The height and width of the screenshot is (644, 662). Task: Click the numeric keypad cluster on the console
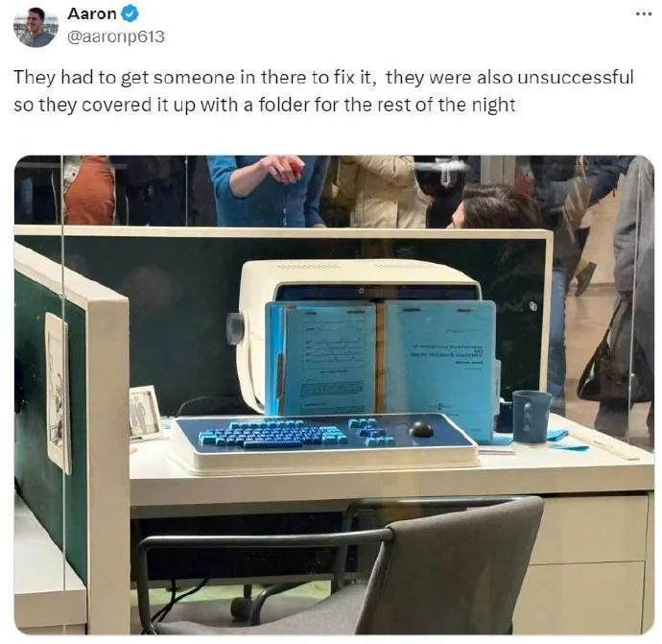[373, 432]
